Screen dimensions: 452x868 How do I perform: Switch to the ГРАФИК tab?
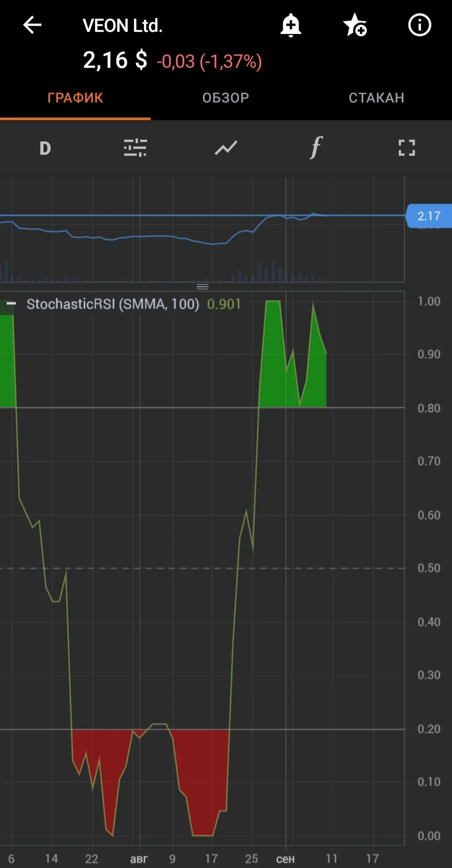(x=75, y=98)
